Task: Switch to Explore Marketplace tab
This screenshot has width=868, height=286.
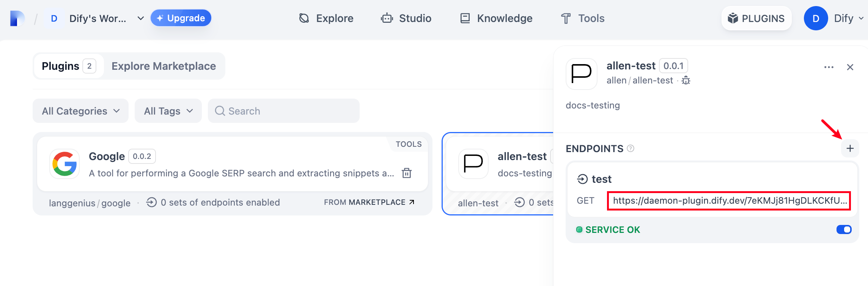Action: 164,66
